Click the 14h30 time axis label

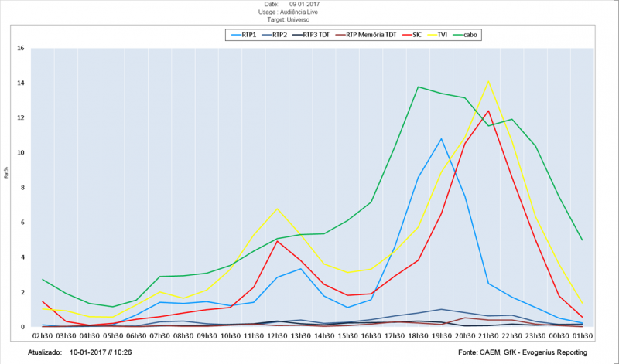pyautogui.click(x=324, y=336)
